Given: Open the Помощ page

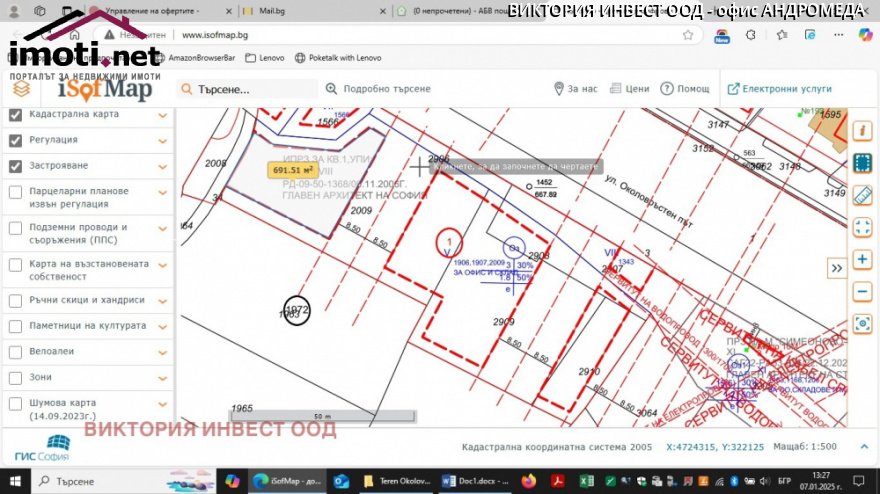Looking at the screenshot, I should point(685,89).
